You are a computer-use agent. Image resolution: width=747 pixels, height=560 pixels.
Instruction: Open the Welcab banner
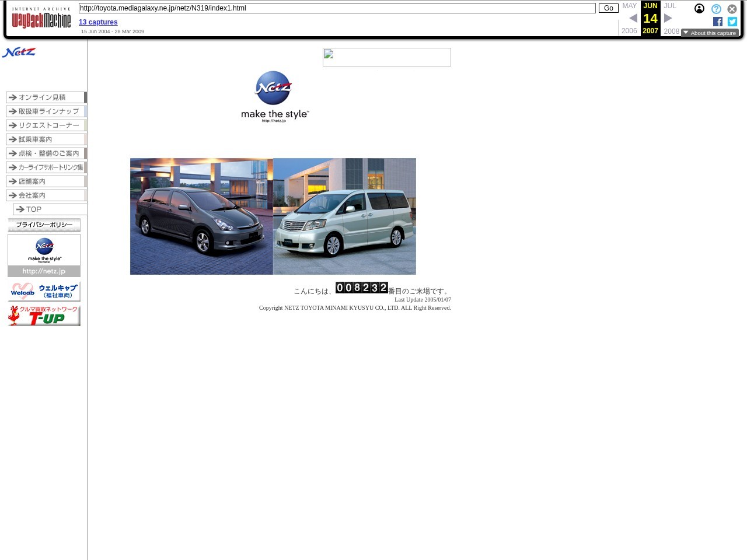pyautogui.click(x=44, y=291)
